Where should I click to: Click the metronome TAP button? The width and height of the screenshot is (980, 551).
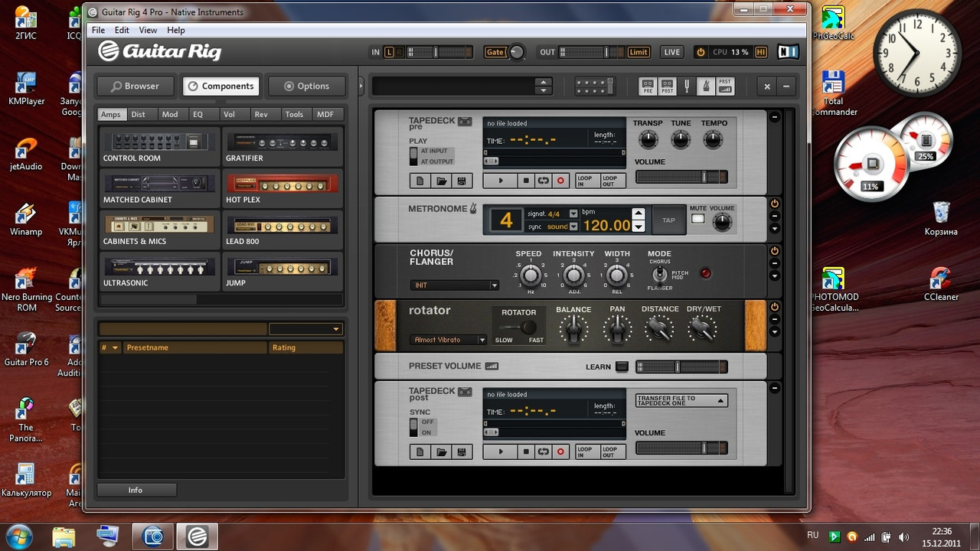[669, 220]
